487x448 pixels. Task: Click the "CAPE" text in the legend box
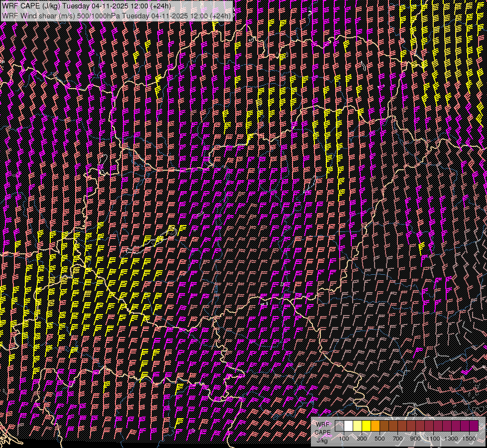point(322,432)
